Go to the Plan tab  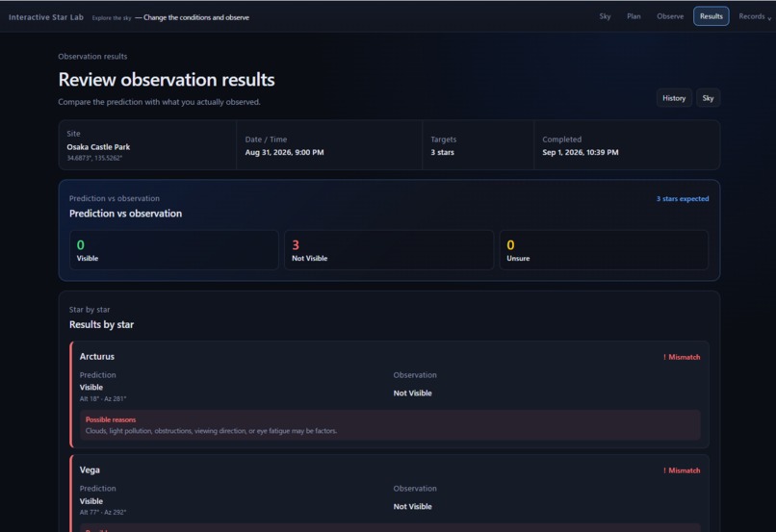point(634,16)
